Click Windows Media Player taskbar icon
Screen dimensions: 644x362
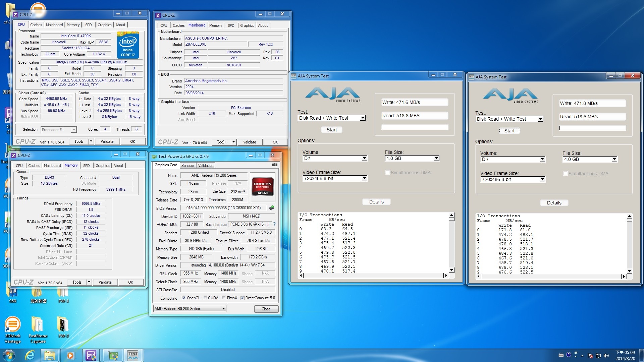[70, 355]
